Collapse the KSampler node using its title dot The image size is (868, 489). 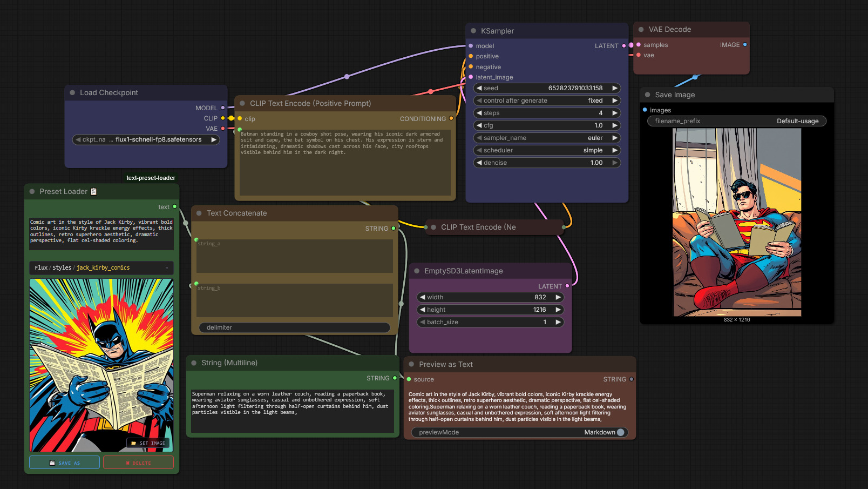pyautogui.click(x=473, y=31)
